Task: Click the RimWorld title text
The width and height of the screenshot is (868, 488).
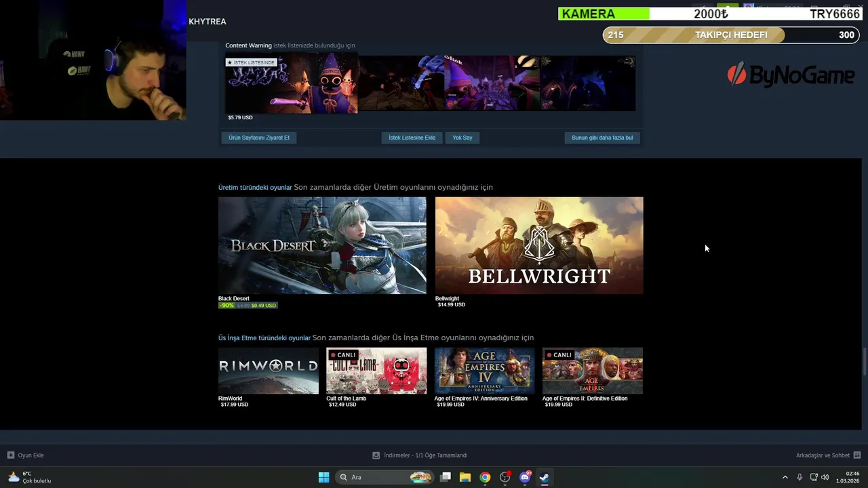Action: pyautogui.click(x=230, y=399)
